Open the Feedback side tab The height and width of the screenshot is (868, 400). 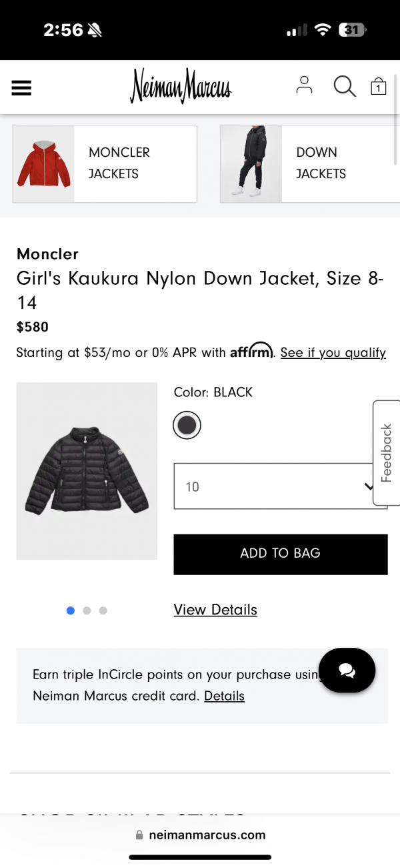point(387,452)
